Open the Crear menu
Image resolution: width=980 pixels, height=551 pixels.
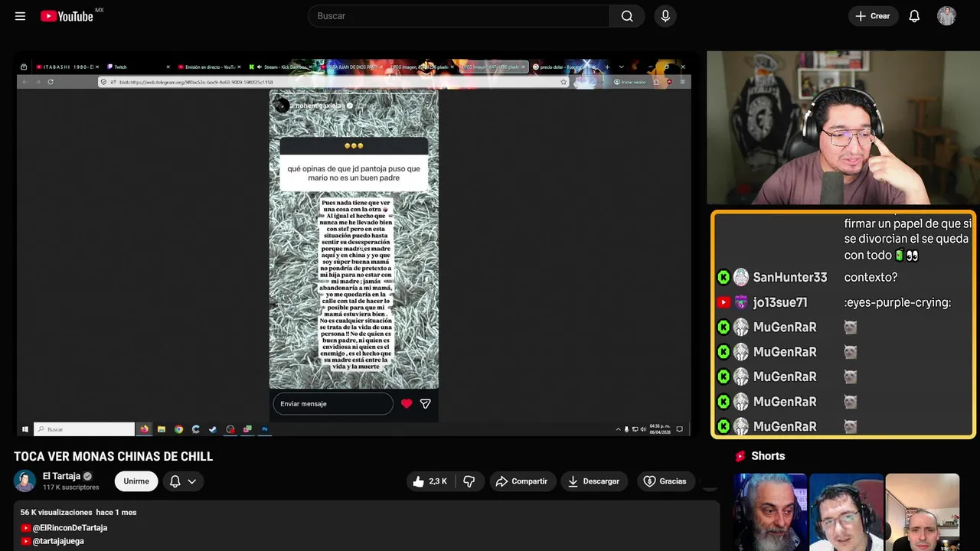pyautogui.click(x=873, y=16)
